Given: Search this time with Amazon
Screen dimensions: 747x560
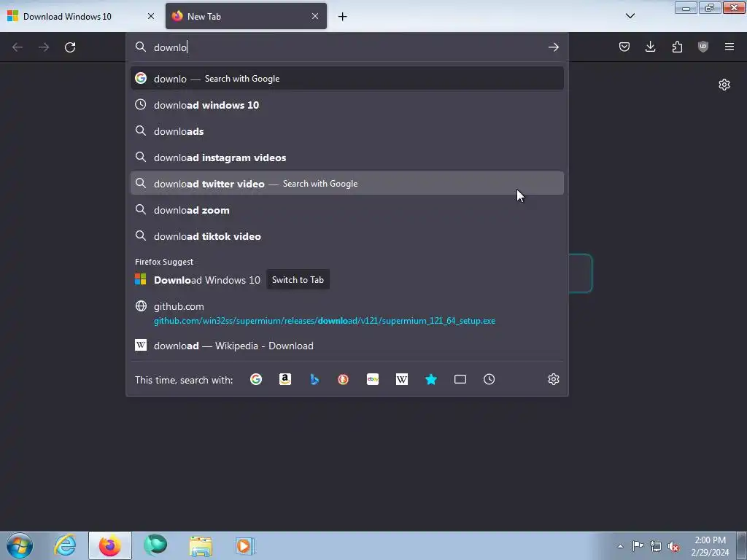Looking at the screenshot, I should pos(285,379).
